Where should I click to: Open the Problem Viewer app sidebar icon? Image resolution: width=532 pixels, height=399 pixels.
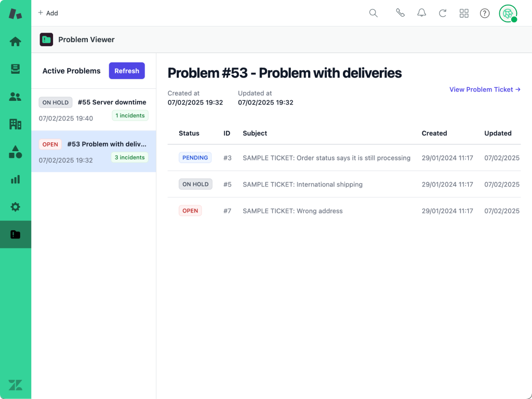[16, 234]
